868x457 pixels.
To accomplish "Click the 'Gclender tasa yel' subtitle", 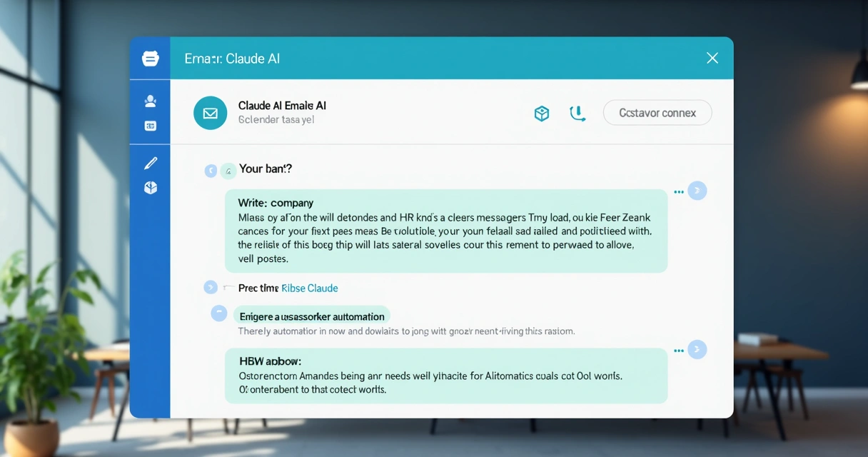I will tap(276, 120).
